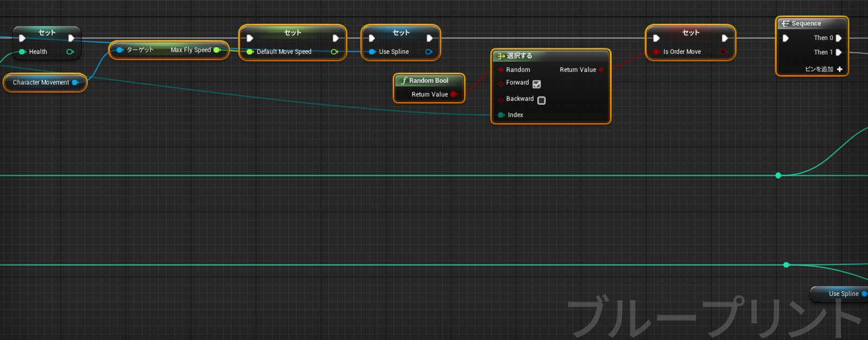Click exec input pin of Default Move Speed Set node
The width and height of the screenshot is (868, 340).
[250, 38]
